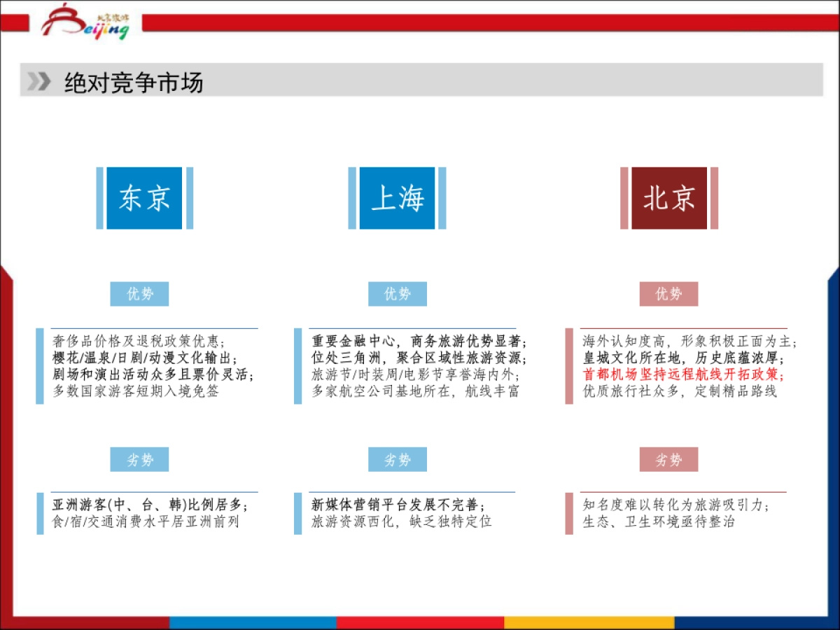Toggle the 优势 pink label under 北京
The width and height of the screenshot is (840, 630).
coord(669,294)
